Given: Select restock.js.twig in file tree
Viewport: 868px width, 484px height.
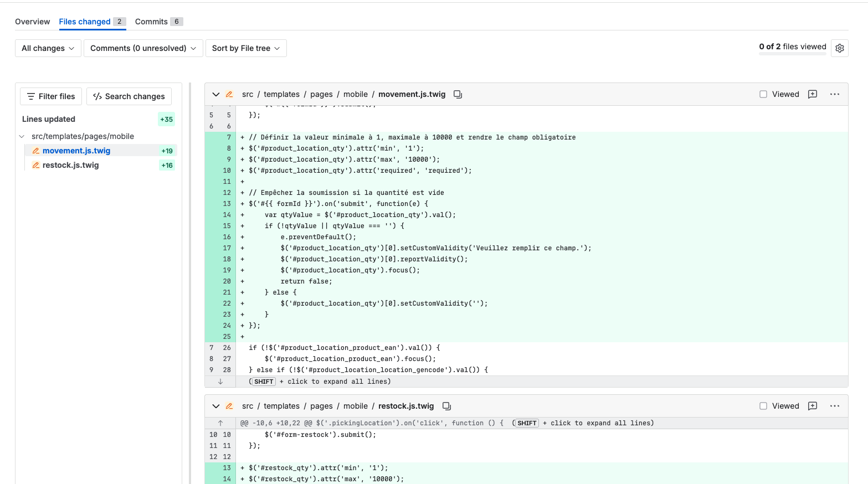Looking at the screenshot, I should point(70,165).
